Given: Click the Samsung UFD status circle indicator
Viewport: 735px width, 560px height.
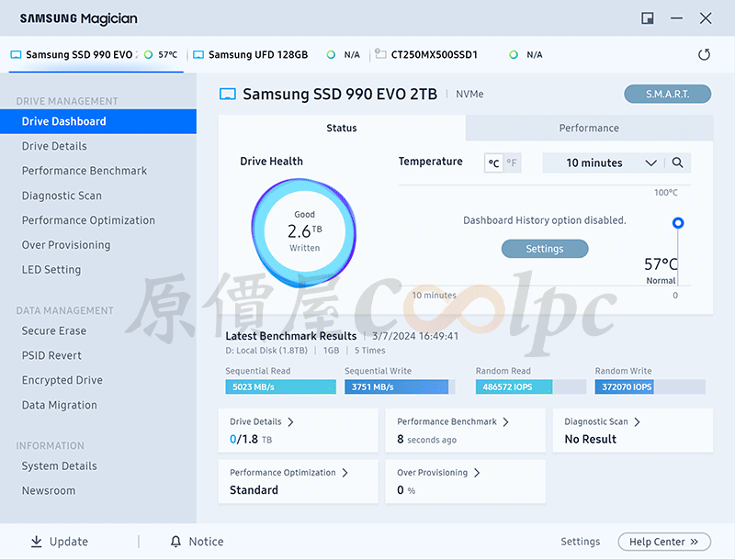Looking at the screenshot, I should click(x=331, y=55).
